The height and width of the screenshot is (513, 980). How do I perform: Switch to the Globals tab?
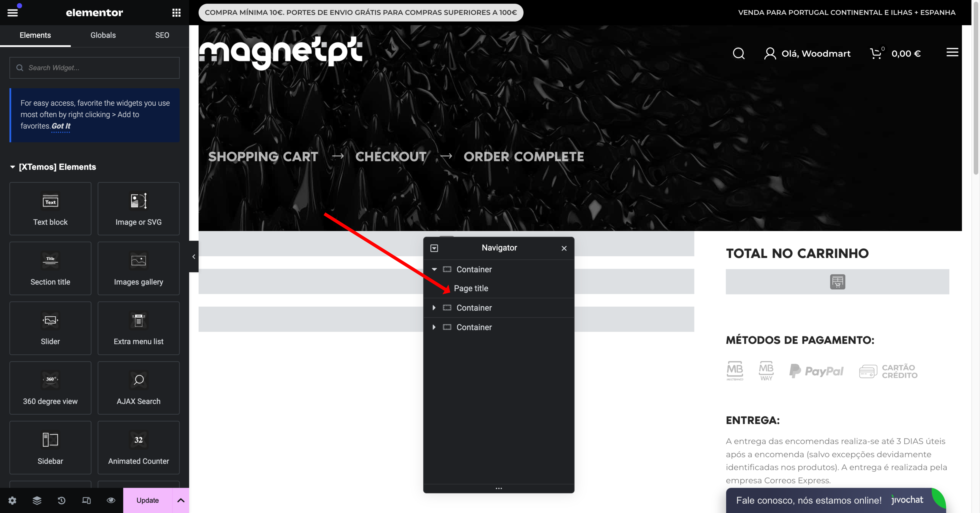tap(103, 35)
